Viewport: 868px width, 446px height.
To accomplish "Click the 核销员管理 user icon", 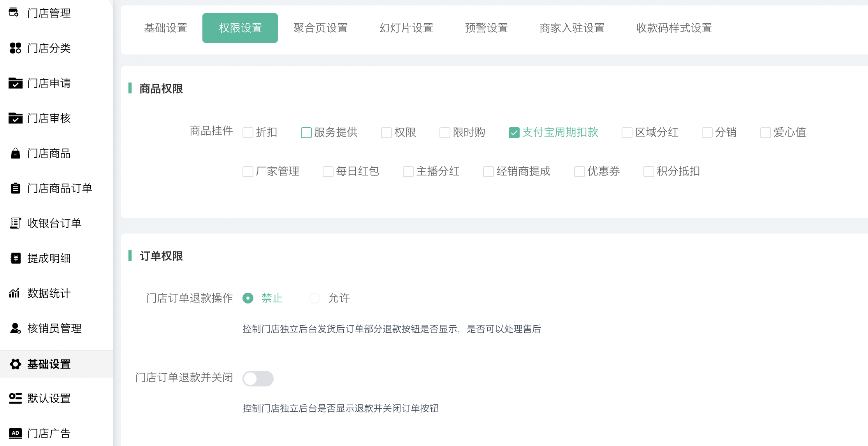I will point(15,328).
